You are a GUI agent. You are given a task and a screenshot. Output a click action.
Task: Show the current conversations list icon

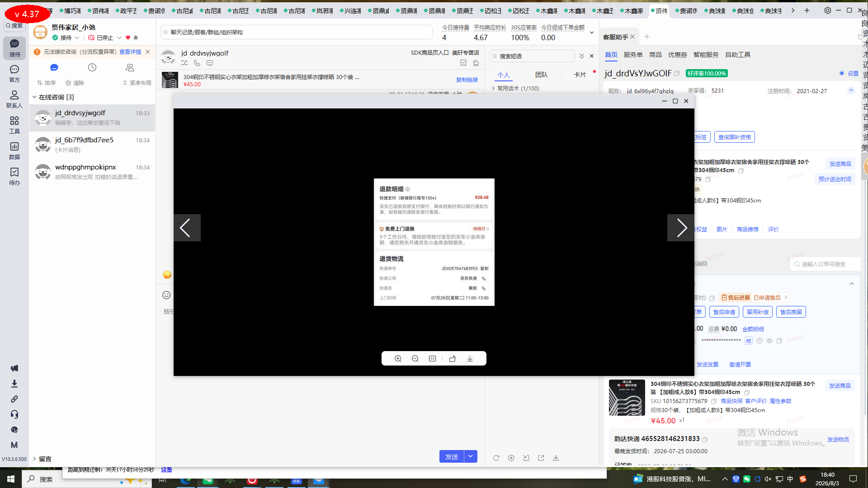point(54,67)
